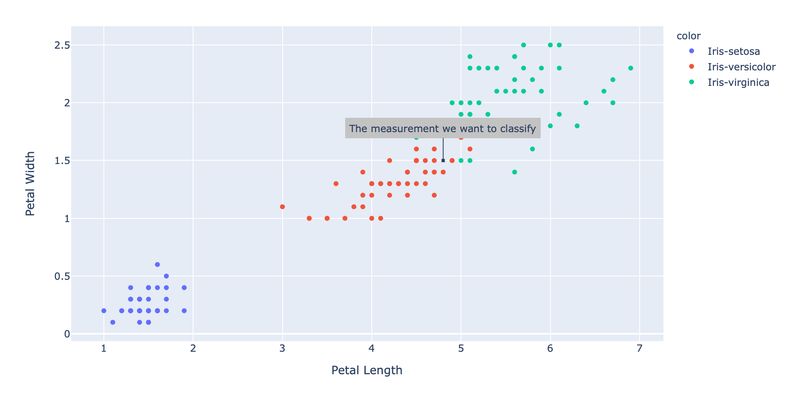Select the topmost blue setosa point at width 0.6
Viewport: 800px width, 400px height.
[x=157, y=264]
